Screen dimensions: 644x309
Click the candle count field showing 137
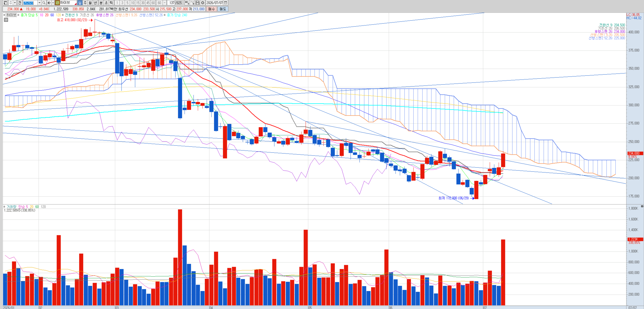(171, 3)
